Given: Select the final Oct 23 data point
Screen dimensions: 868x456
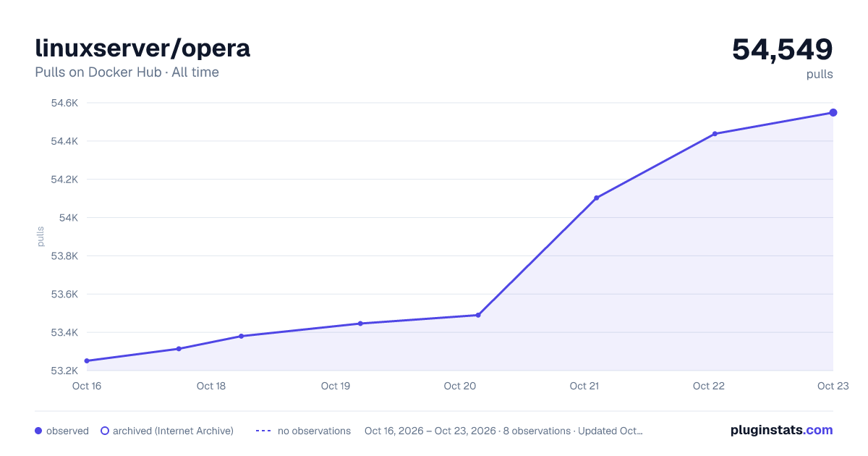Looking at the screenshot, I should [x=833, y=112].
